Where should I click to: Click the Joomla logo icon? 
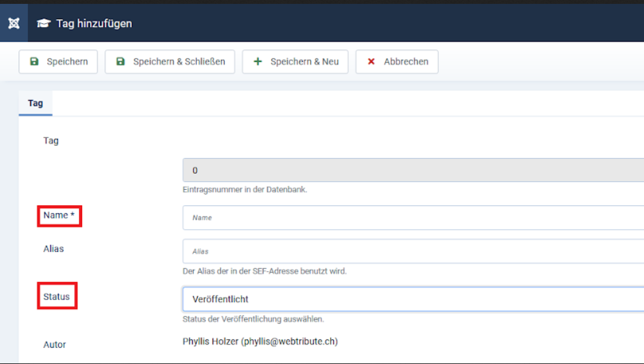(x=14, y=23)
